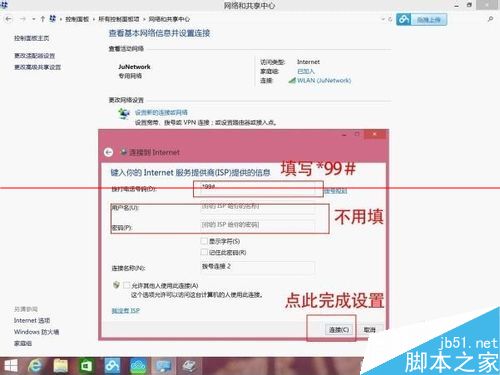Screen dimensions: 500x375
Task: Open the 控制面板主页 sidebar link
Action: point(32,38)
